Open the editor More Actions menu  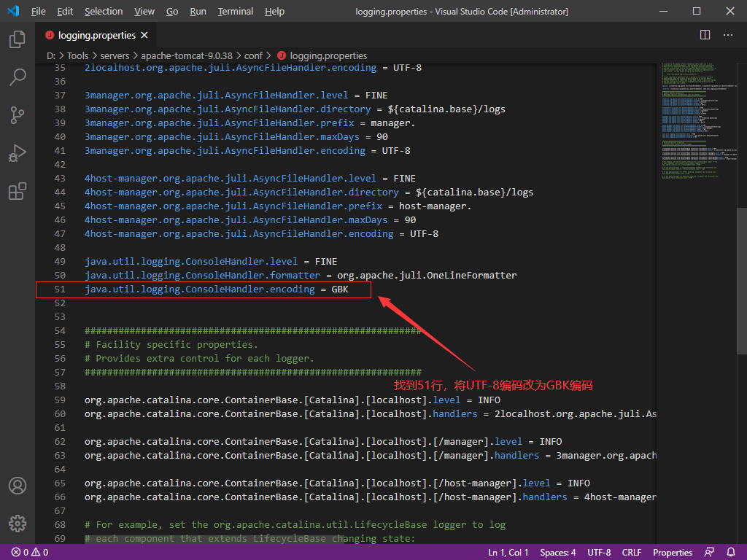[728, 35]
